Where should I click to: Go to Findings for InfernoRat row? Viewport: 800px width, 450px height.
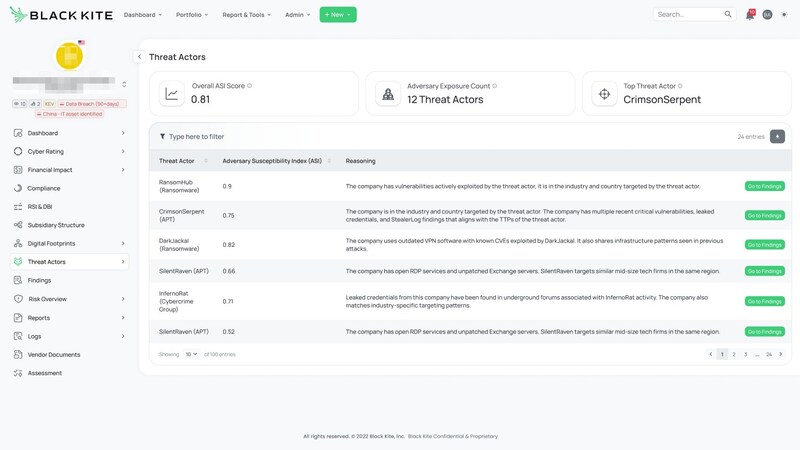point(764,302)
